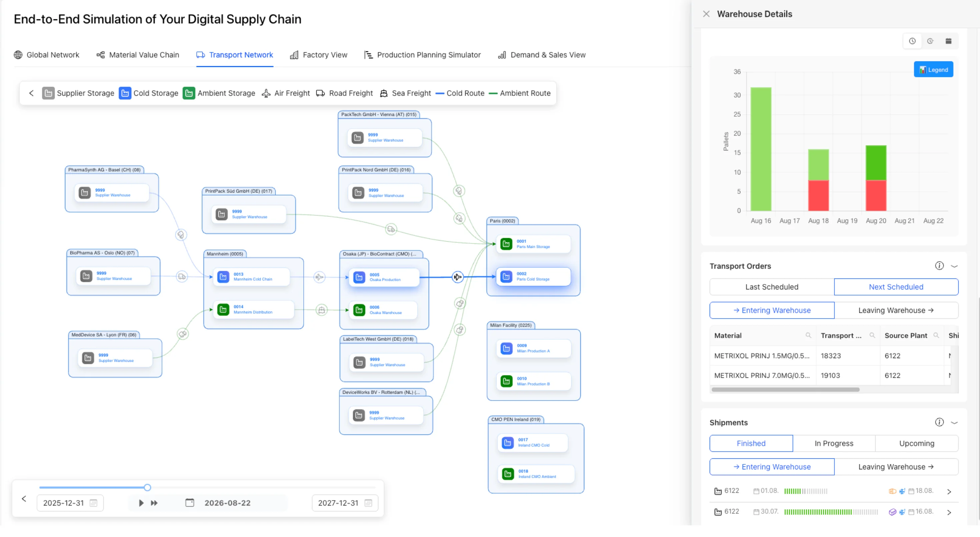Click the calendar icon in Warehouse Details toolbar
Screen dimensions: 980x537
click(948, 41)
